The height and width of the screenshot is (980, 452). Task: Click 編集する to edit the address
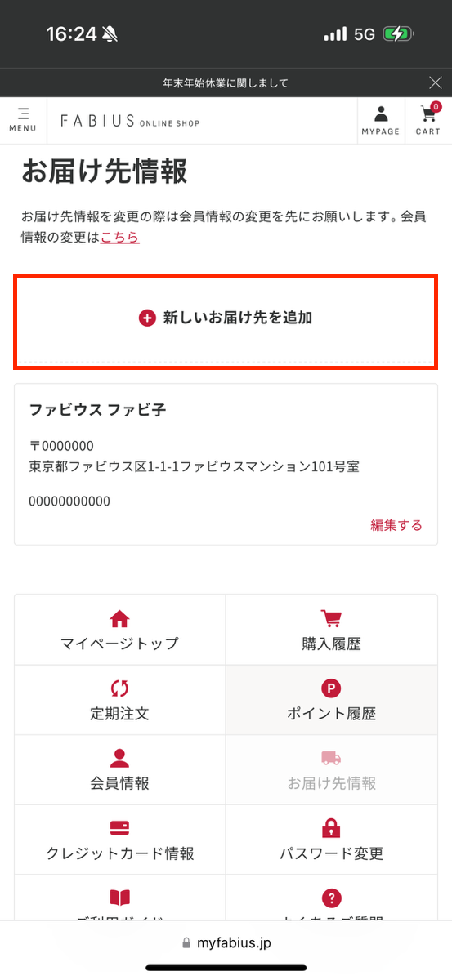pos(396,525)
